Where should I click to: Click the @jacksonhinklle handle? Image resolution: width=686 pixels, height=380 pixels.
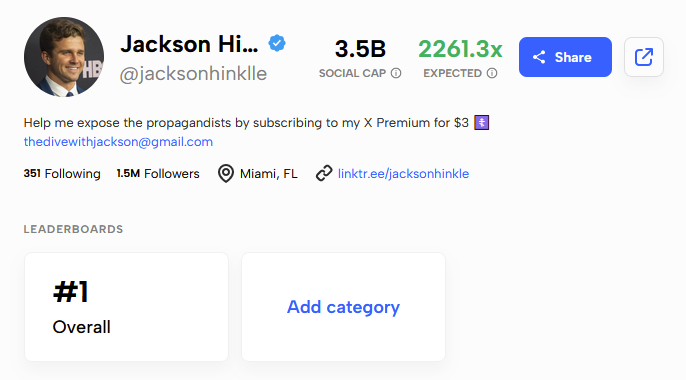[x=193, y=74]
